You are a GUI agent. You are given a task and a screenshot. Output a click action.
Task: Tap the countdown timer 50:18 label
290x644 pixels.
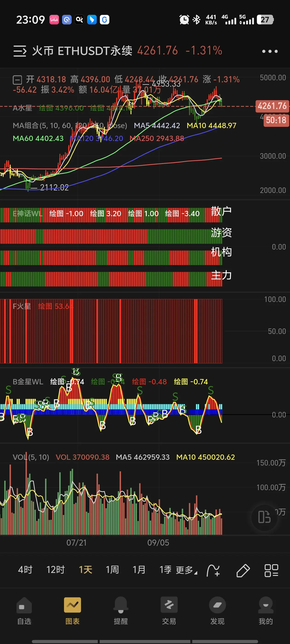(x=276, y=120)
